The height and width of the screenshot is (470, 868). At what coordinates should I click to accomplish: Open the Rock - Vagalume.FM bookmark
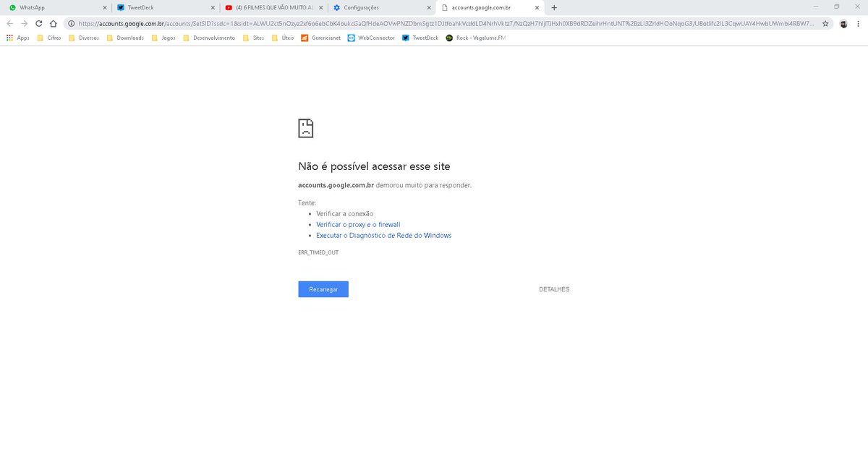tap(475, 38)
